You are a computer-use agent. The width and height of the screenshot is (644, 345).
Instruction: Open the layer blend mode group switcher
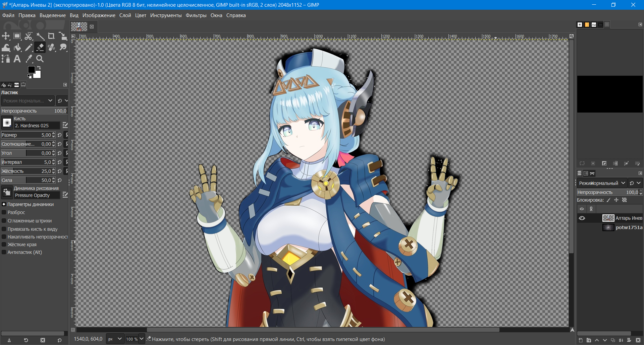point(635,183)
